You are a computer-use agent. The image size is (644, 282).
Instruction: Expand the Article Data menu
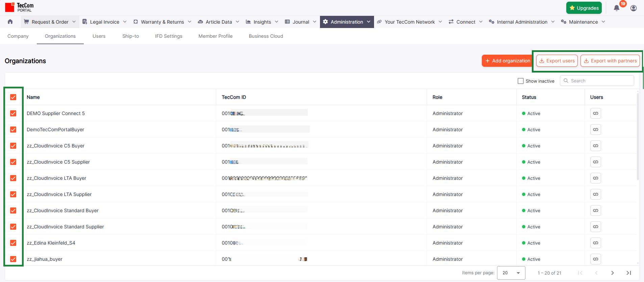[x=219, y=22]
